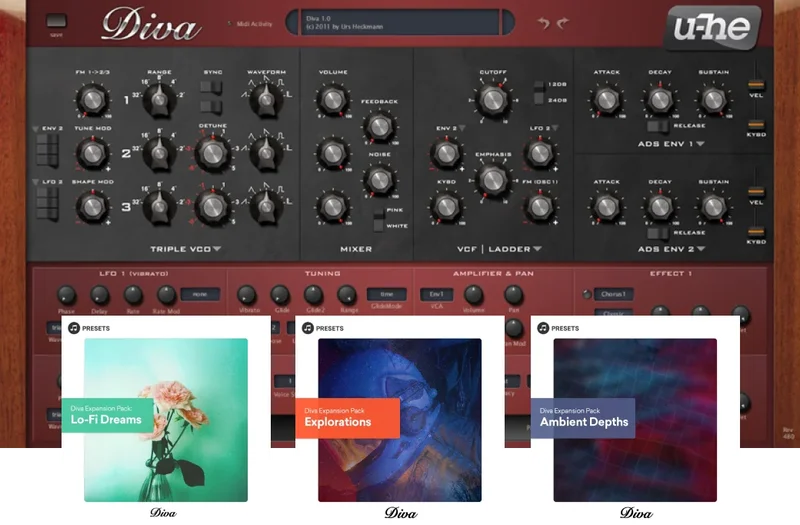This screenshot has height=525, width=800.
Task: Click music note icon on Lo-Fi Dreams card
Action: coord(74,328)
